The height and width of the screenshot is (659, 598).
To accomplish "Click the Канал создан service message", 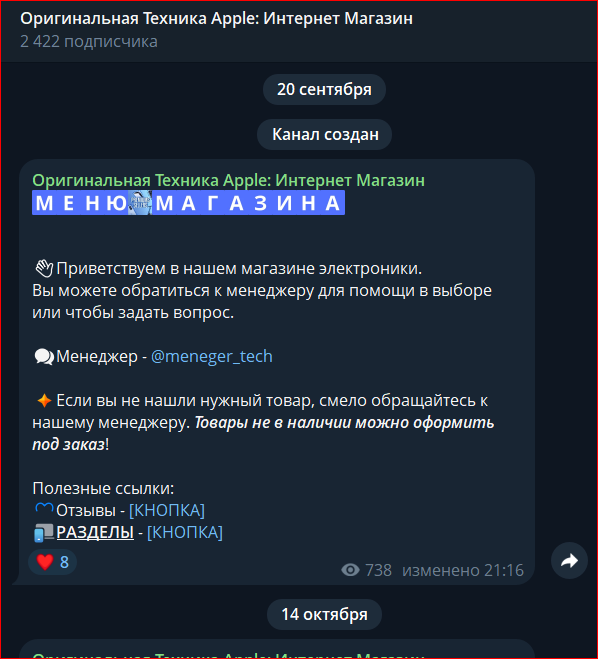I will click(x=325, y=134).
